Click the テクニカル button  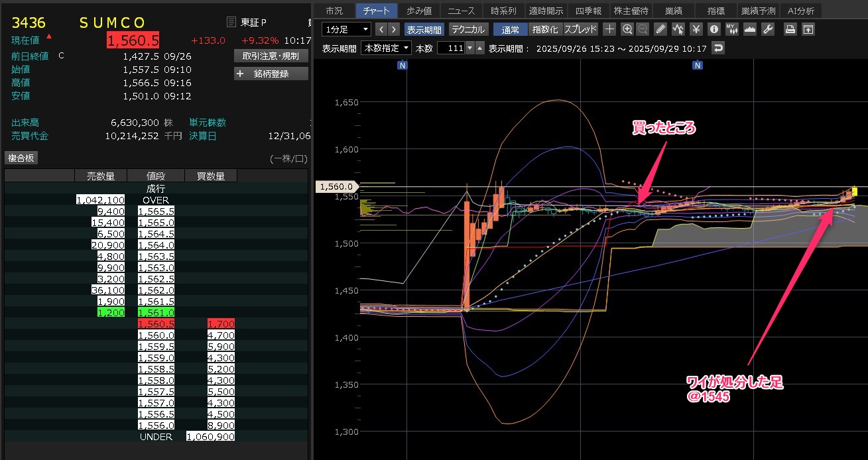[468, 29]
